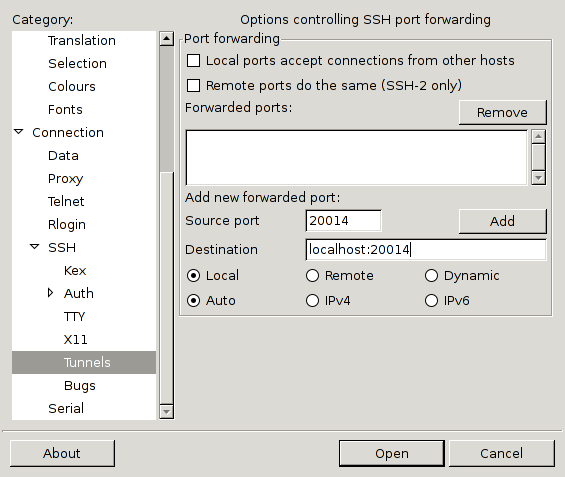Click the category list scroll down arrow
This screenshot has width=565, height=477.
(166, 411)
